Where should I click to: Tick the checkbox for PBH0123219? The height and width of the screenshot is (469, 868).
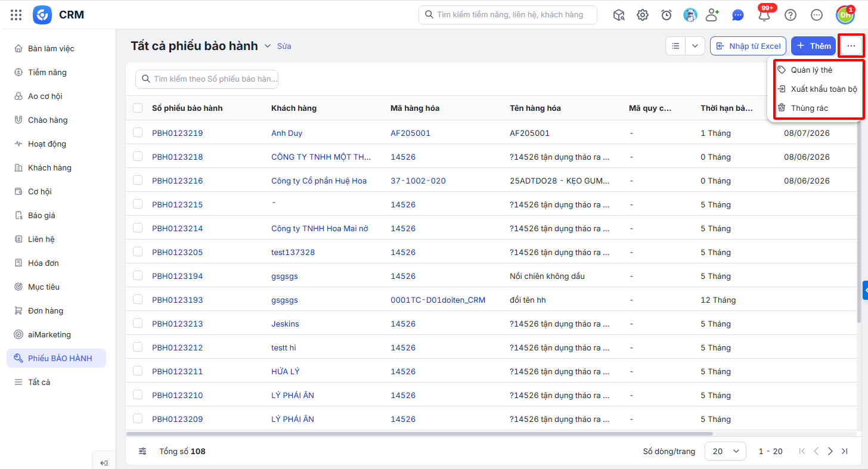(x=138, y=132)
